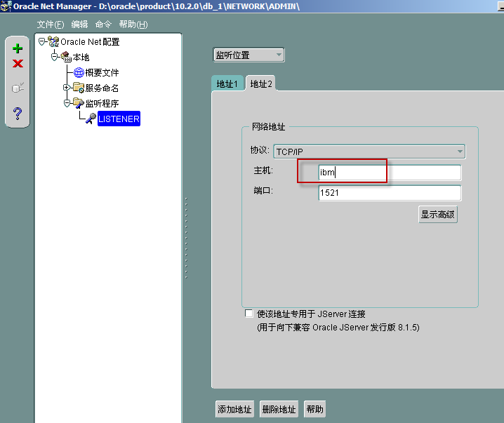
Task: Select the LISTENER tree item
Action: tap(119, 119)
